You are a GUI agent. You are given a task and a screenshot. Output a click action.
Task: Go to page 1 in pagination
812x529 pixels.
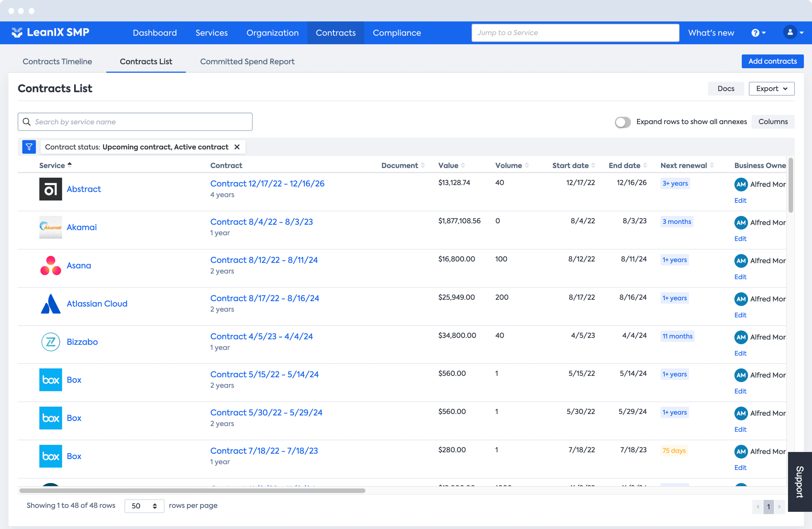point(769,506)
